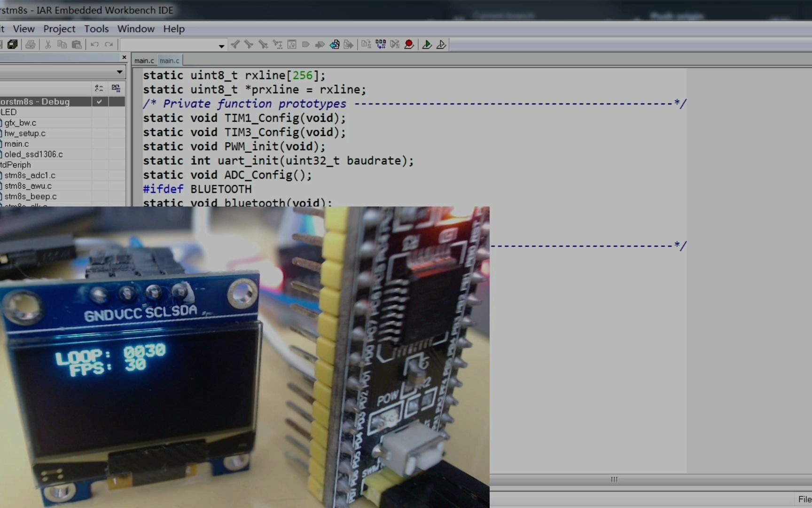This screenshot has width=812, height=508.
Task: Open the View menu
Action: pos(24,29)
